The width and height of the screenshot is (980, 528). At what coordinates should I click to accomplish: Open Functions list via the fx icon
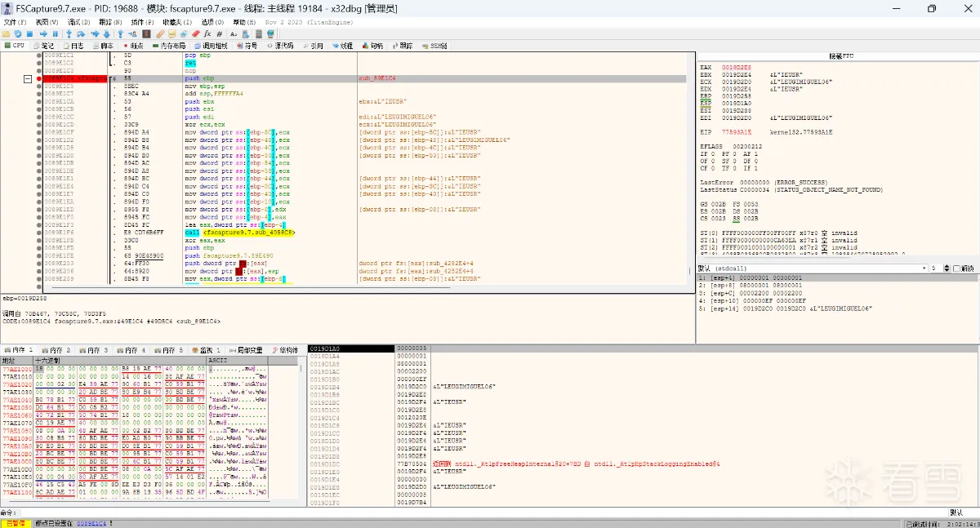pos(207,34)
